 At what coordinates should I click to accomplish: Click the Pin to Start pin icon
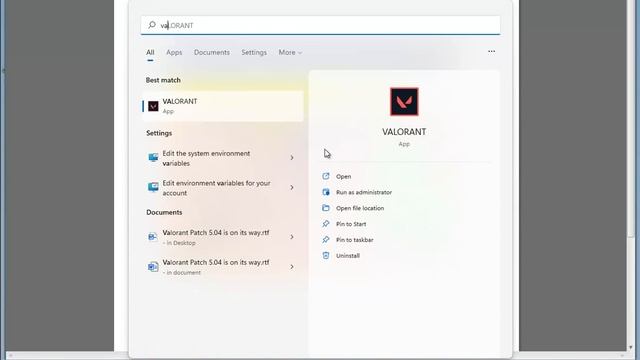tap(326, 224)
